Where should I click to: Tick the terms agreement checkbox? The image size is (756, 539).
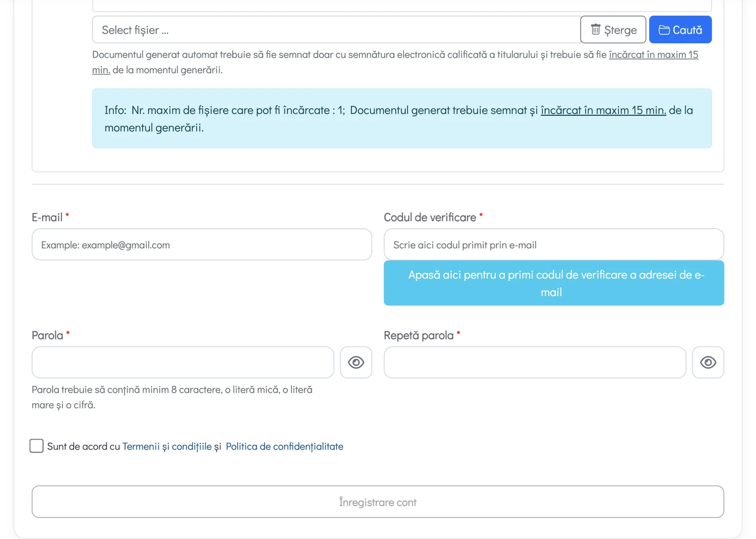(36, 446)
